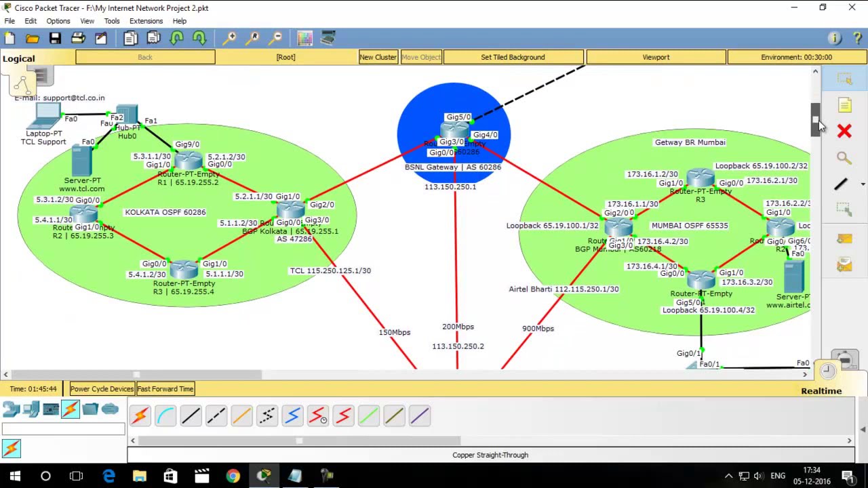Click the Viewport button
Viewport: 868px width, 488px height.
[656, 58]
